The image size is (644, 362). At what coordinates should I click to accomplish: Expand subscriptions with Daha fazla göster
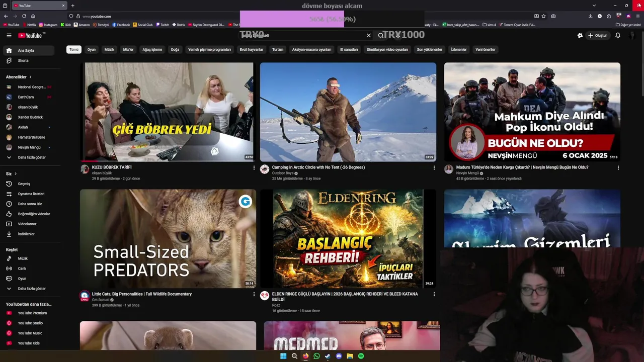[29, 157]
